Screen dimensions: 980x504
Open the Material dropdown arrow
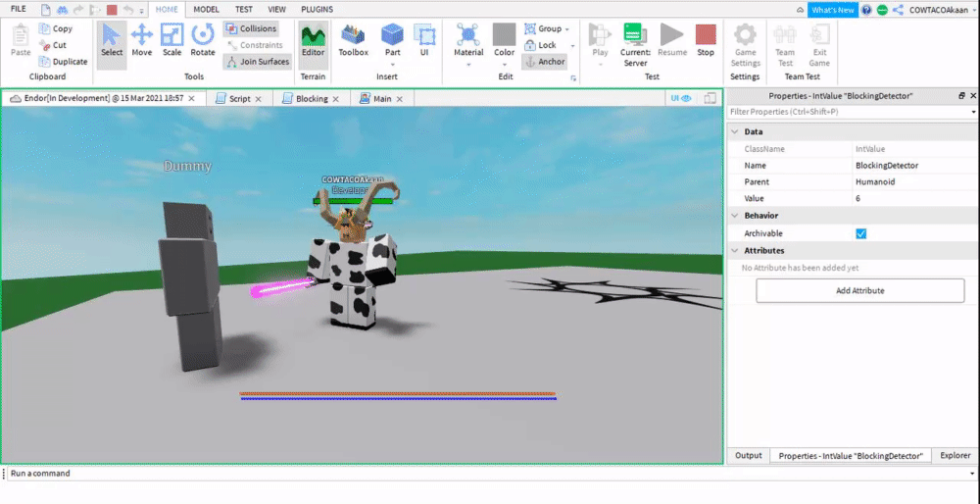(468, 65)
